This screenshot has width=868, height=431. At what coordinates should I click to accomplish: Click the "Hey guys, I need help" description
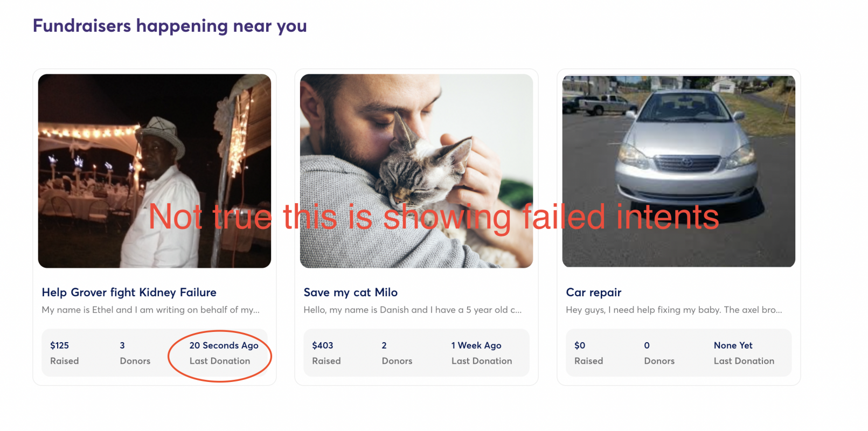(673, 310)
